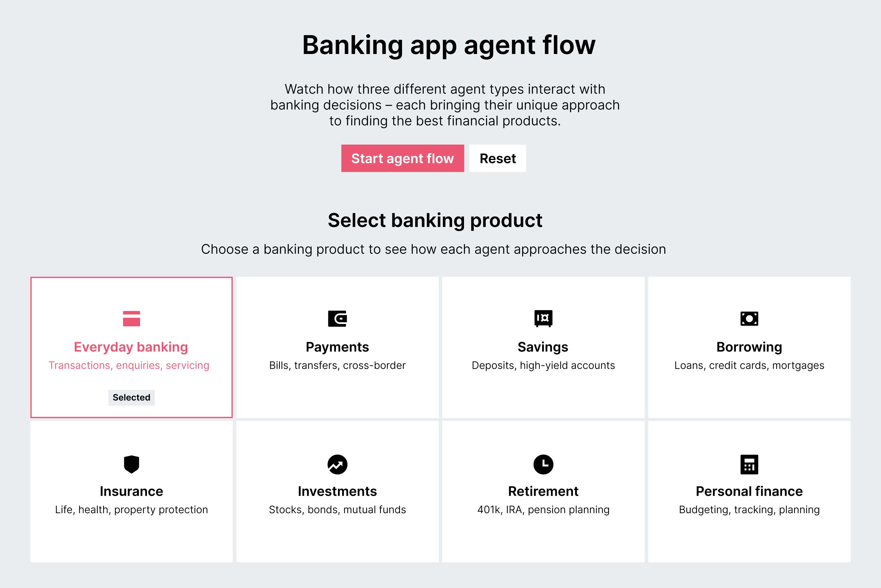Click the Retirement clock icon
Viewport: 881px width, 588px height.
pyautogui.click(x=543, y=464)
